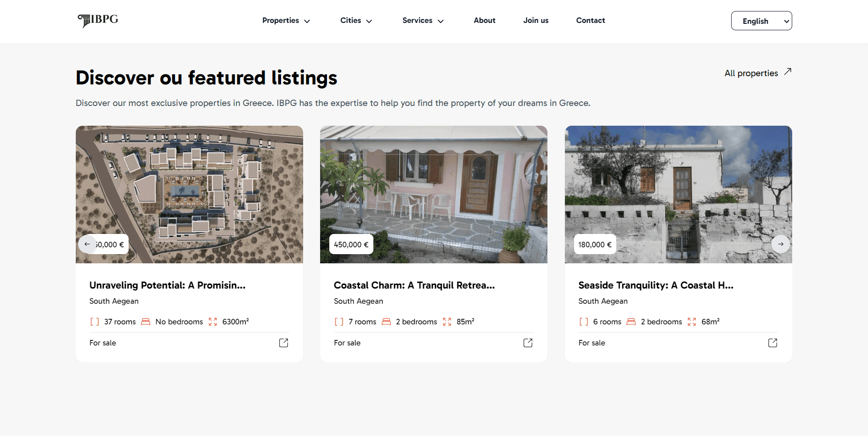Navigate to the Contact page
The height and width of the screenshot is (445, 868).
pos(590,21)
